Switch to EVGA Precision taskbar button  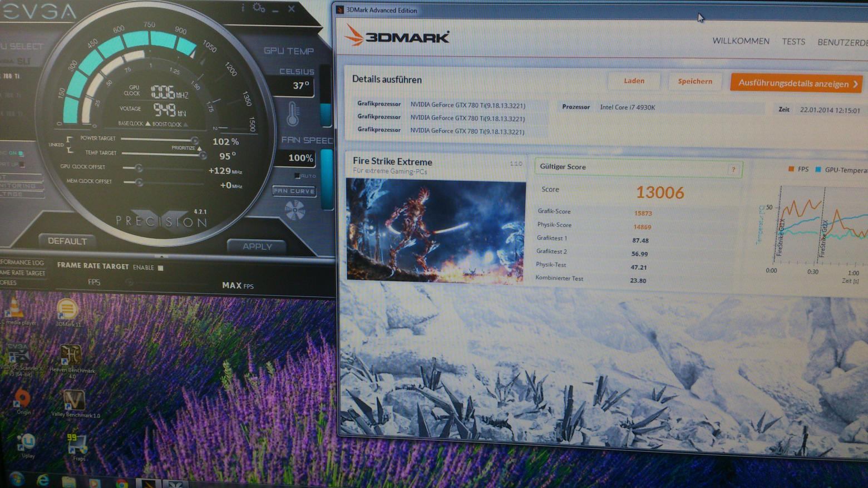coord(175,484)
